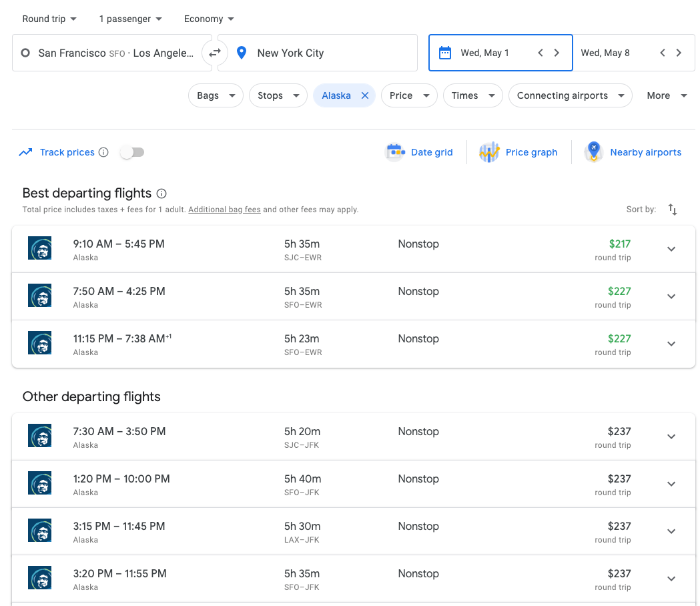Swap origin and destination airports

point(215,53)
